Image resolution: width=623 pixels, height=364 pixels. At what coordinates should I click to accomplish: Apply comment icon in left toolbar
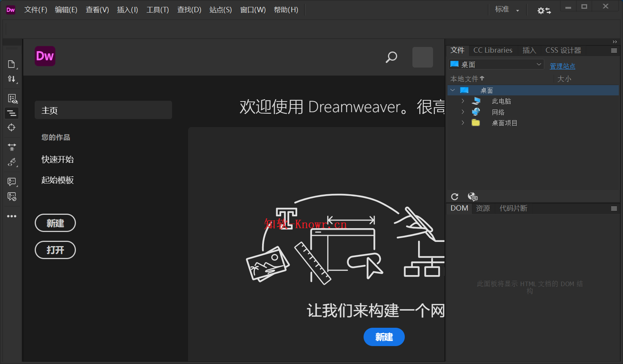12,182
